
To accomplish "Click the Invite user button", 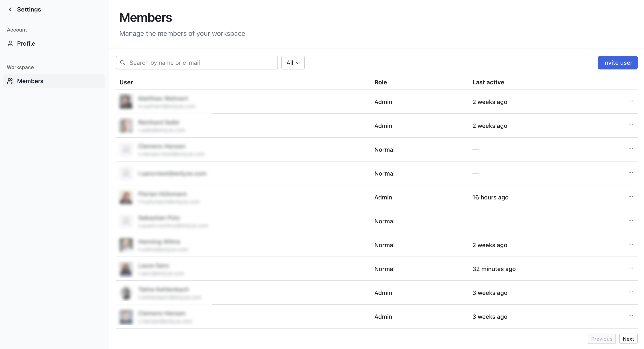I will 618,62.
